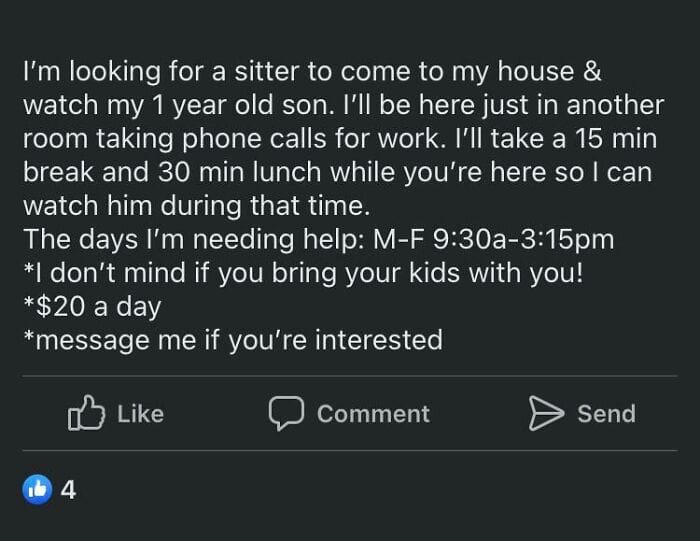Image resolution: width=700 pixels, height=541 pixels.
Task: Open comments via the Comment label
Action: pos(373,414)
